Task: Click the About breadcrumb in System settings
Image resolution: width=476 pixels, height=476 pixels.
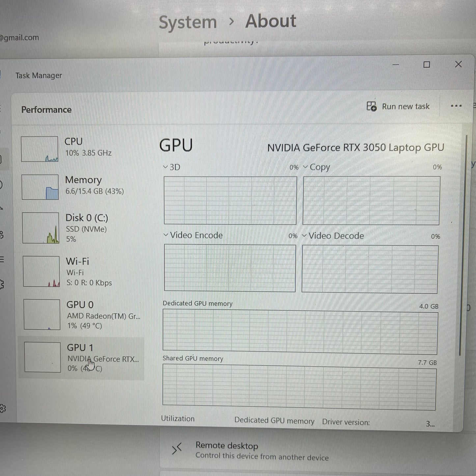Action: click(270, 21)
